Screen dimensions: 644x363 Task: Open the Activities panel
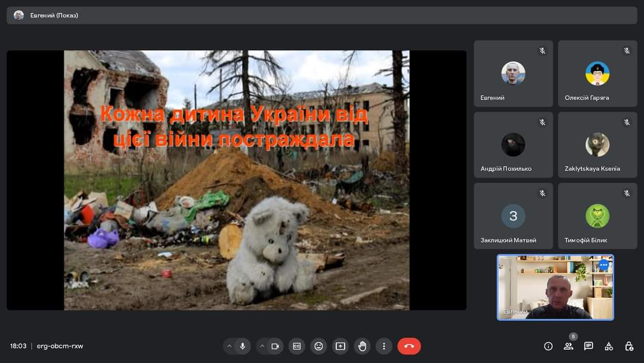609,346
